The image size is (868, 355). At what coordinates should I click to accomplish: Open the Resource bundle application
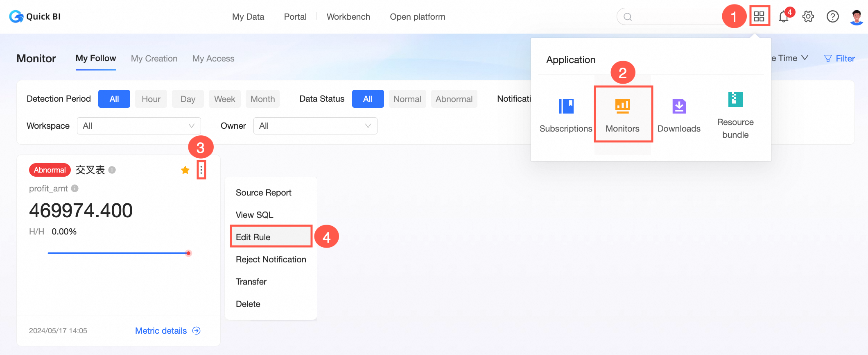[x=735, y=116]
